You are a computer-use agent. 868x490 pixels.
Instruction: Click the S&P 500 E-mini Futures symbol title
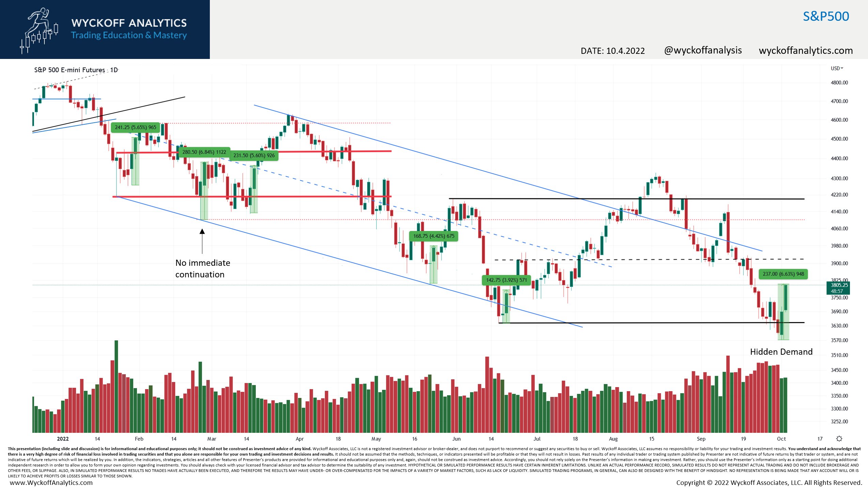click(69, 70)
